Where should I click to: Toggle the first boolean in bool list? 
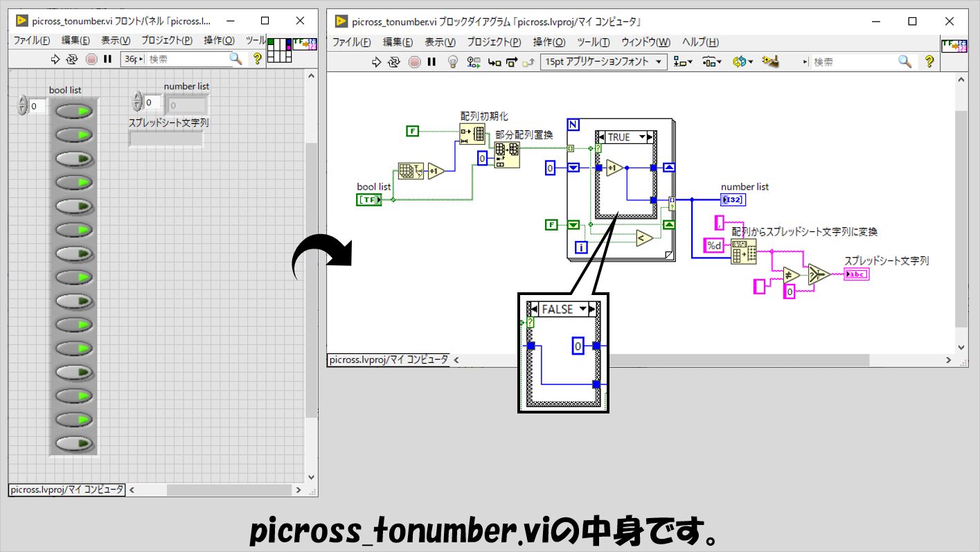(x=74, y=111)
